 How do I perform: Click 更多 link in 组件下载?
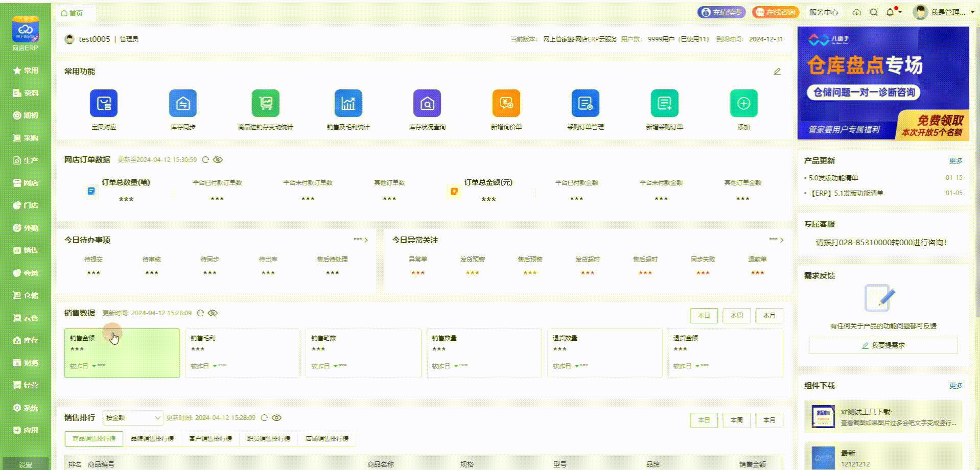[x=956, y=386]
